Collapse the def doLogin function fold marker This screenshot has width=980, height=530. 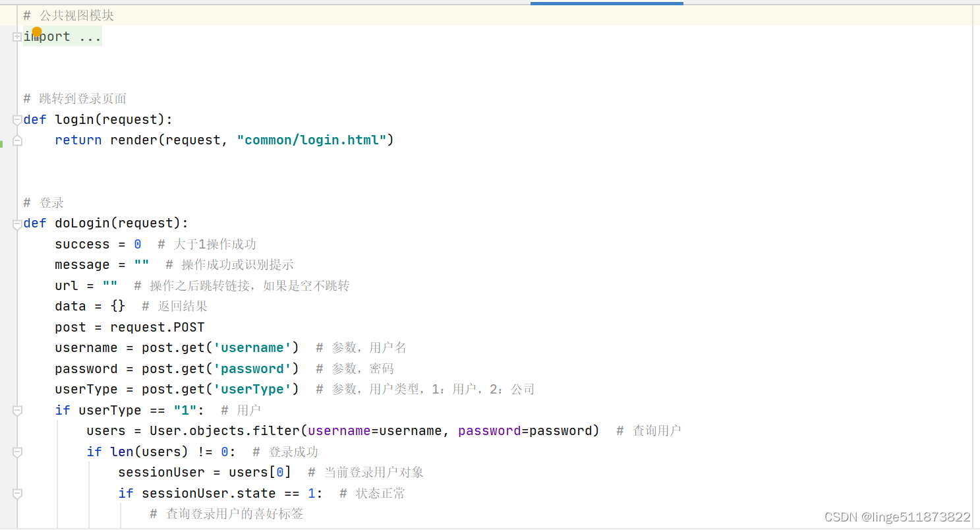point(17,224)
